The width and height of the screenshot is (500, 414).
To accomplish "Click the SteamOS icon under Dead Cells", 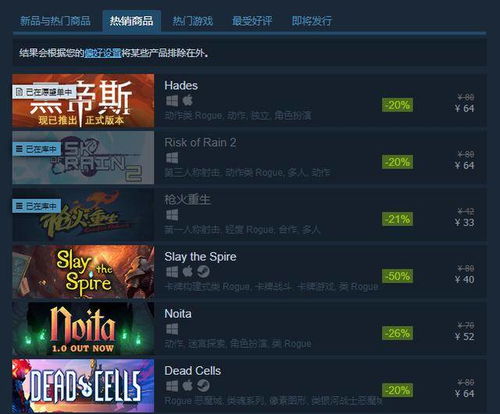I will 203,386.
